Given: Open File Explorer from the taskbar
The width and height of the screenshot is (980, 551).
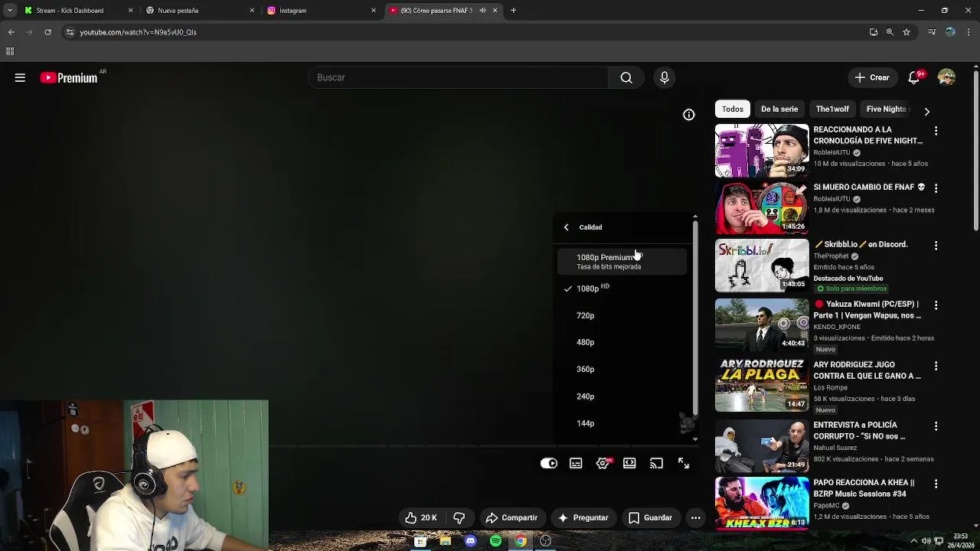Looking at the screenshot, I should point(445,541).
